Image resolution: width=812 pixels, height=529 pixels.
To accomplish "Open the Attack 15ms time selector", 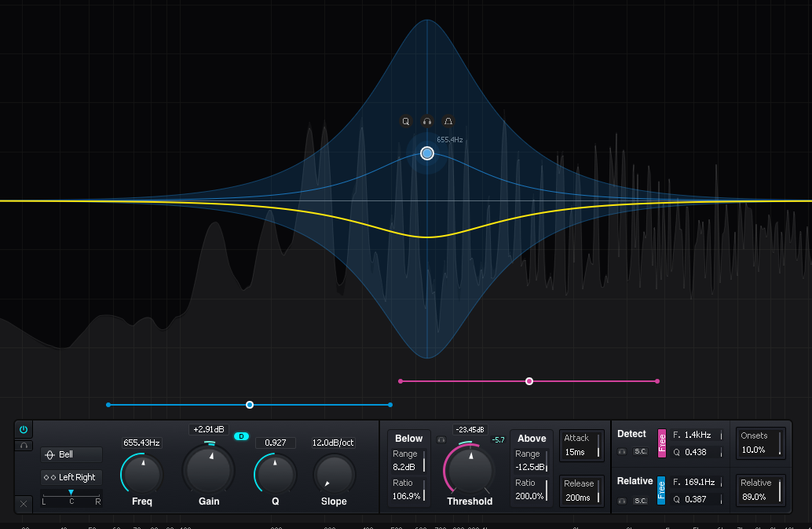I will (x=581, y=446).
